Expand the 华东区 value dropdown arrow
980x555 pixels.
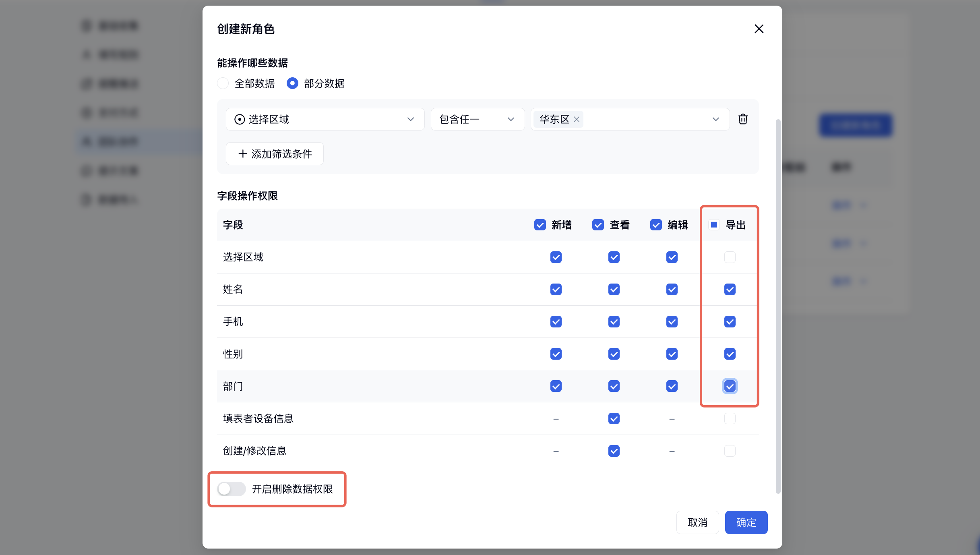click(x=715, y=119)
